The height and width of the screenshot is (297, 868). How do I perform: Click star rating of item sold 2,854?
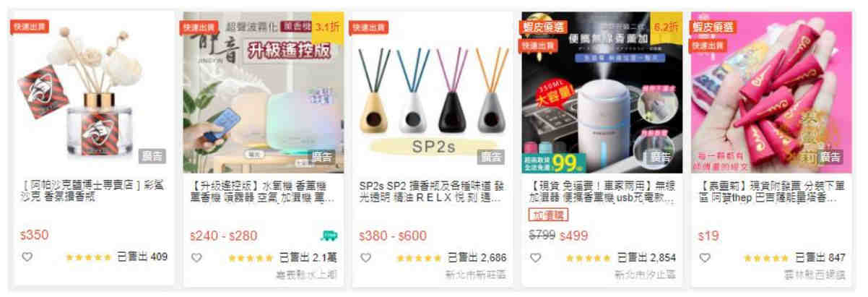[589, 257]
